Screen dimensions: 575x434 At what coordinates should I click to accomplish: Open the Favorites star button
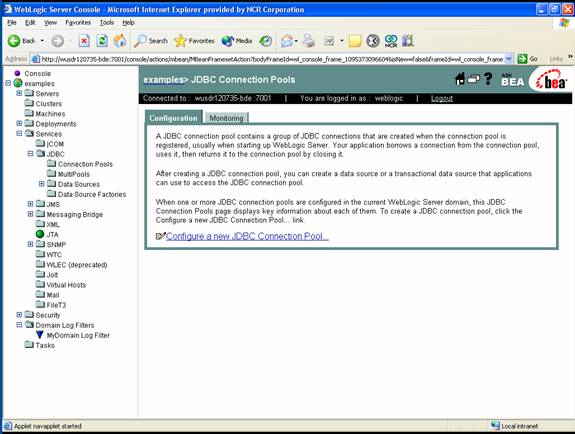point(194,41)
